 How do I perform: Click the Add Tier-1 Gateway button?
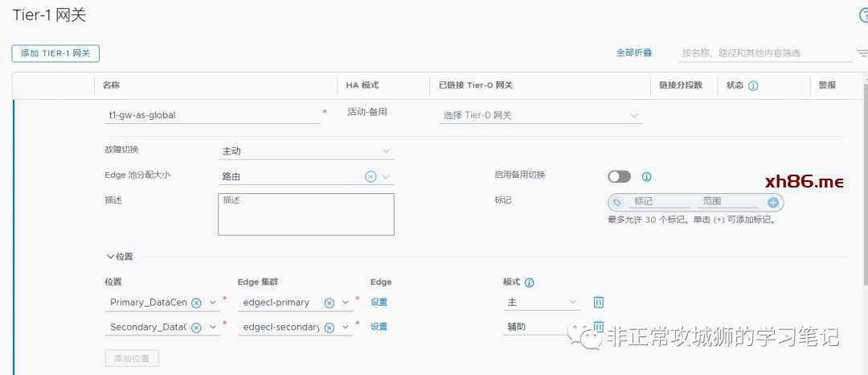55,53
